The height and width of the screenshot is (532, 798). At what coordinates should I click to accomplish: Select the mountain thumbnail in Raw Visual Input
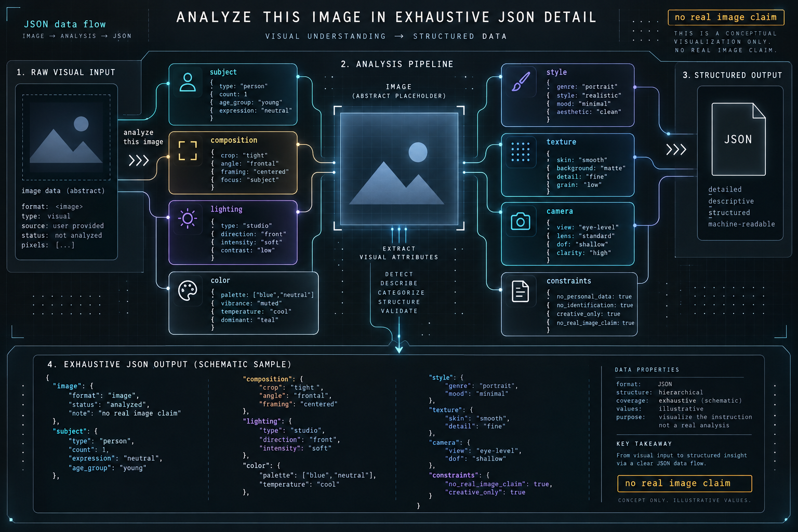(66, 137)
